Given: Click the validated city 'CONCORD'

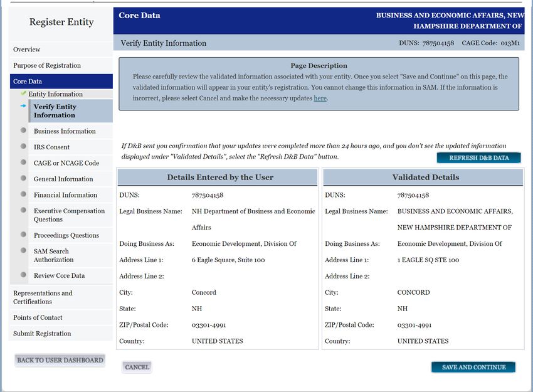Looking at the screenshot, I should 413,293.
